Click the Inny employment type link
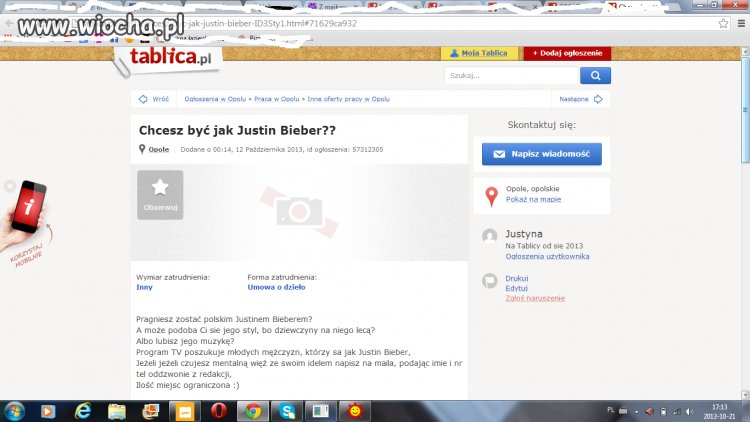The image size is (750, 422). click(x=144, y=287)
